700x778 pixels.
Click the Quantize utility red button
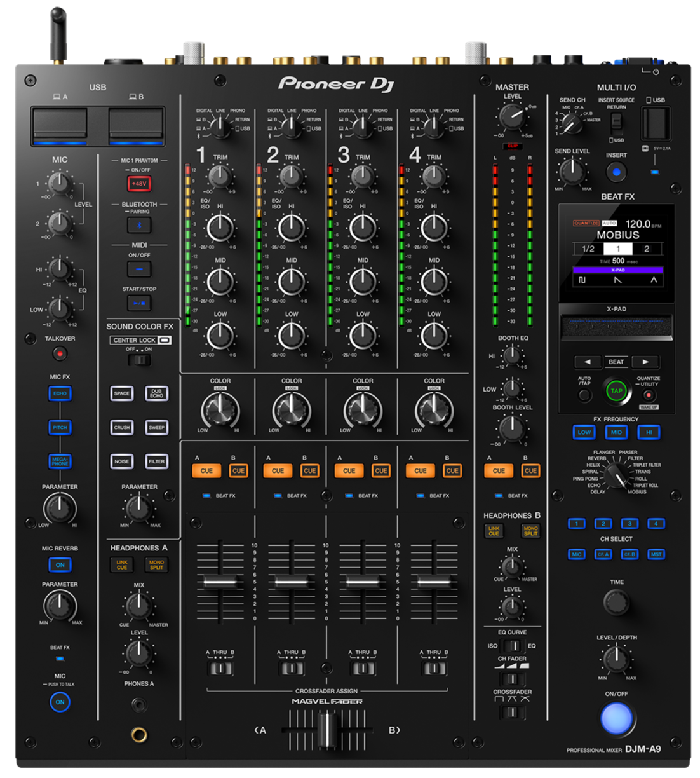648,395
